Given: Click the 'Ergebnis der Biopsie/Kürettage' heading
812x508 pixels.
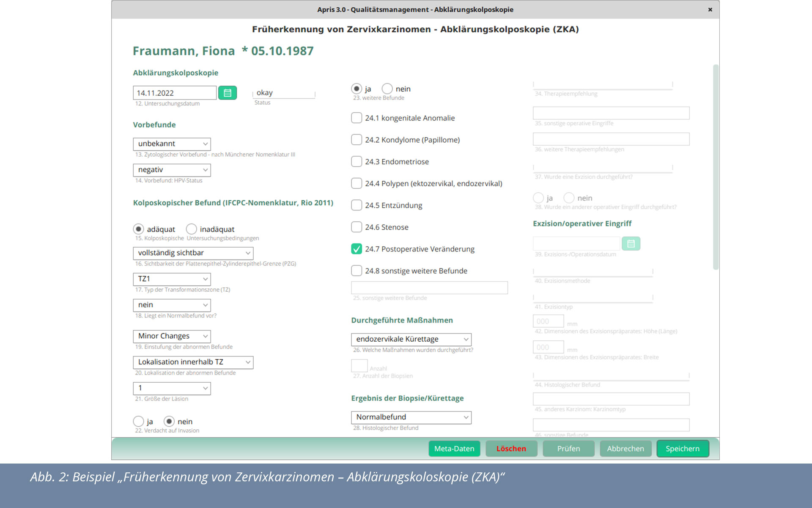Looking at the screenshot, I should 407,398.
